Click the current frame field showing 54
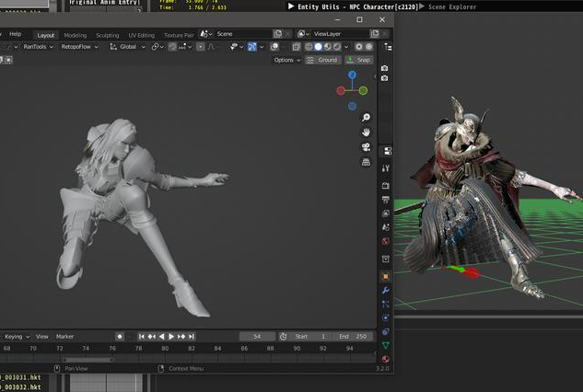The image size is (583, 392). 257,337
